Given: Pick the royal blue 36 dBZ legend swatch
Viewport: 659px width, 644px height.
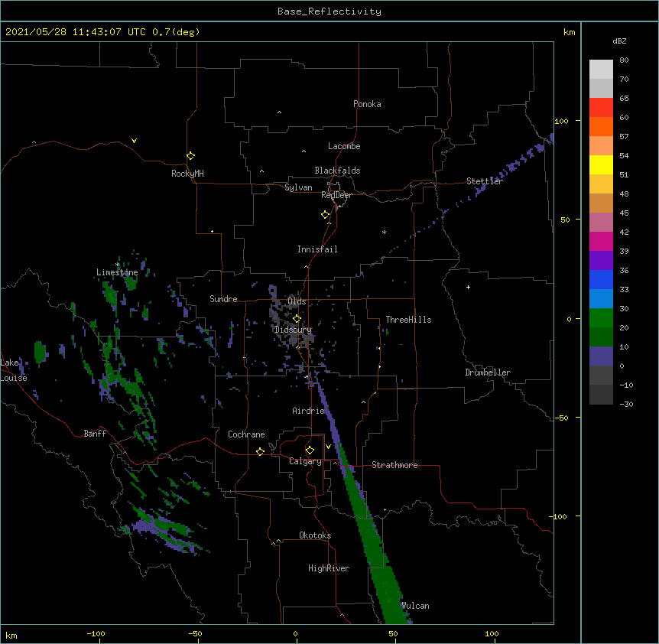Looking at the screenshot, I should point(601,279).
